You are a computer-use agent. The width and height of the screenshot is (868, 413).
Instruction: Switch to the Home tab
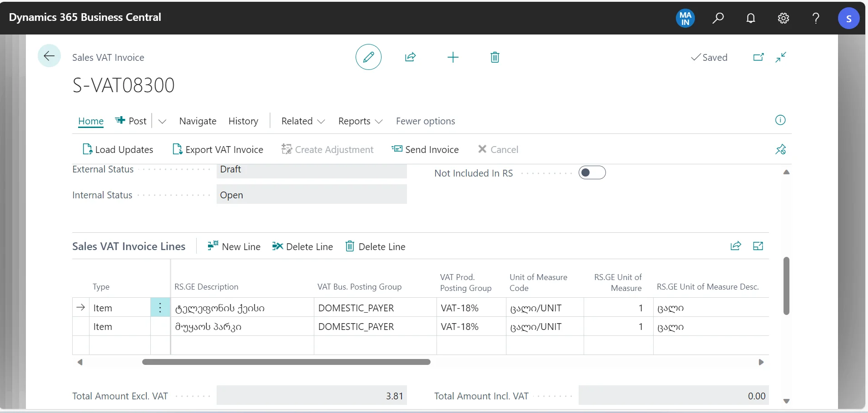click(90, 121)
